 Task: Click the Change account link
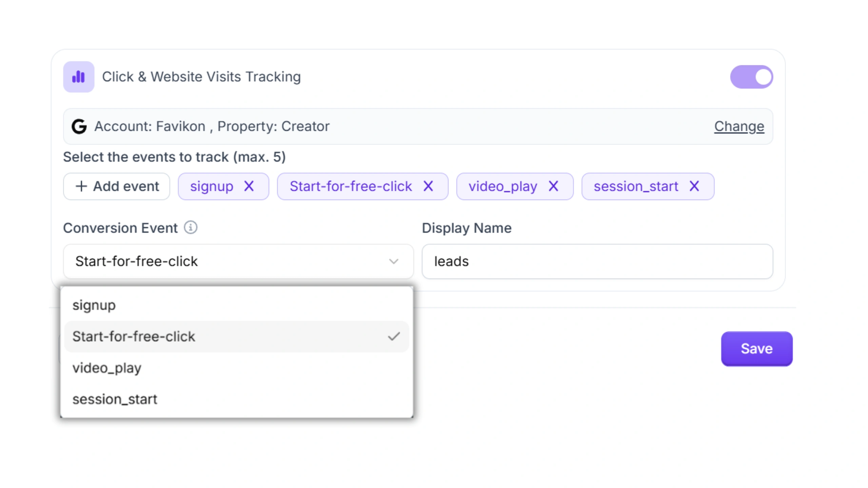coord(739,126)
